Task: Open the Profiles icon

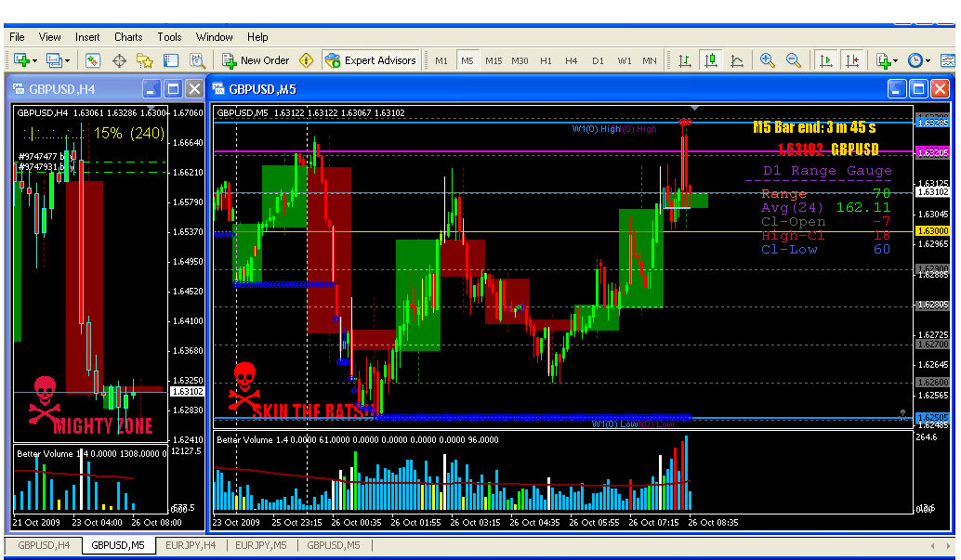Action: [55, 60]
